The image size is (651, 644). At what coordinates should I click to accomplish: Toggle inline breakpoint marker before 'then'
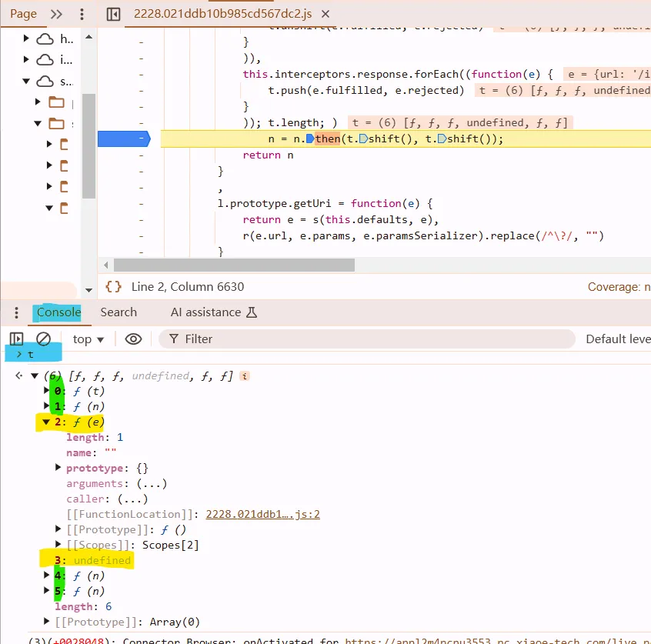click(311, 138)
